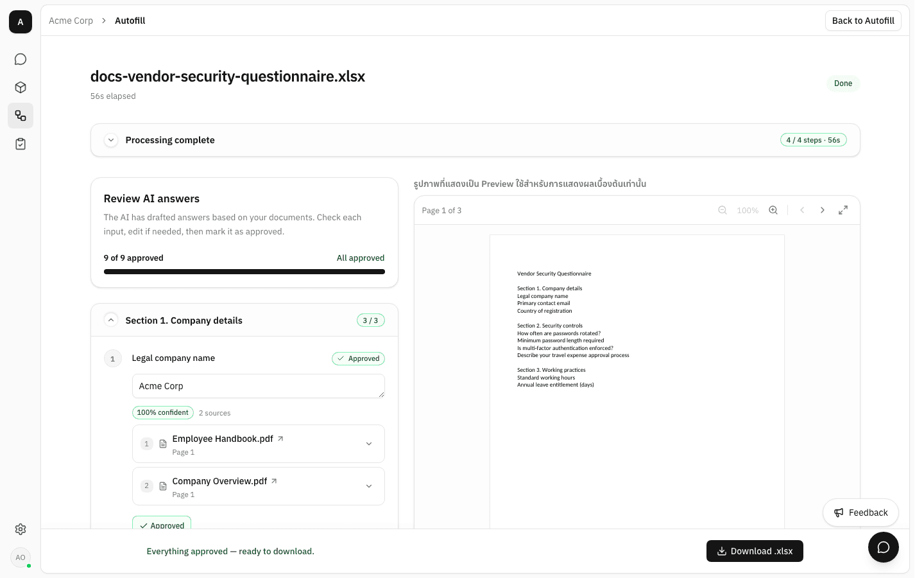Open the Feedback button
The width and height of the screenshot is (924, 578).
pyautogui.click(x=860, y=512)
